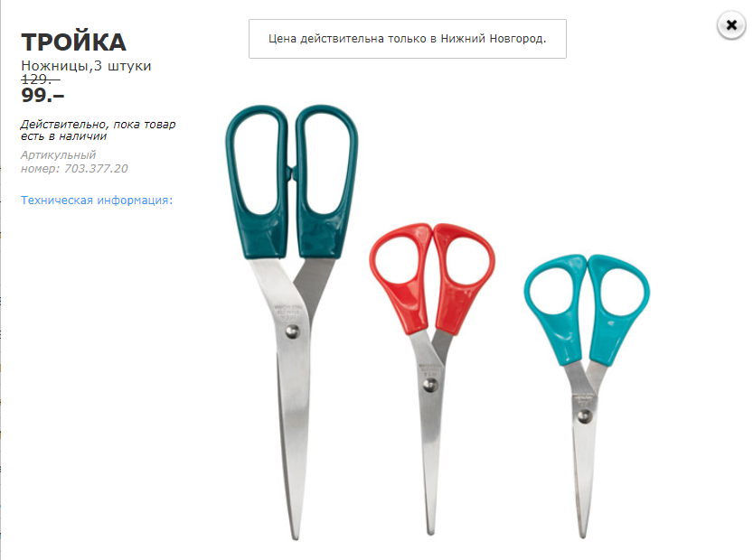The height and width of the screenshot is (560, 753).
Task: Click the sale price 99.–
Action: click(x=42, y=95)
